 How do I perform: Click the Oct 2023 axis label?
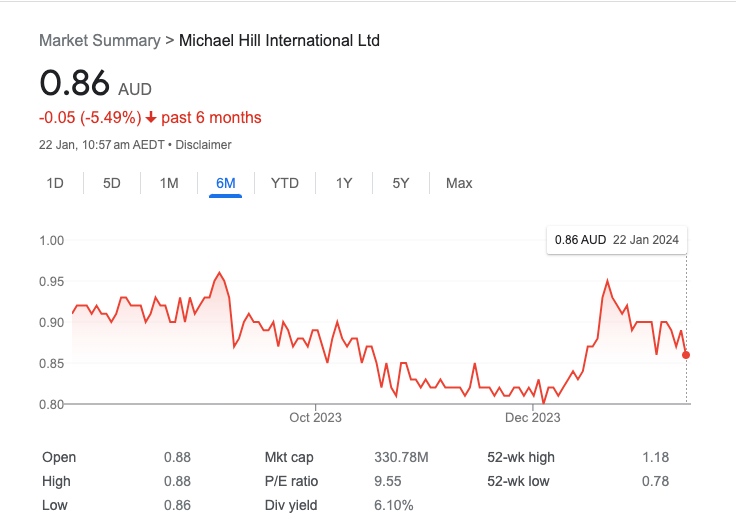(315, 417)
